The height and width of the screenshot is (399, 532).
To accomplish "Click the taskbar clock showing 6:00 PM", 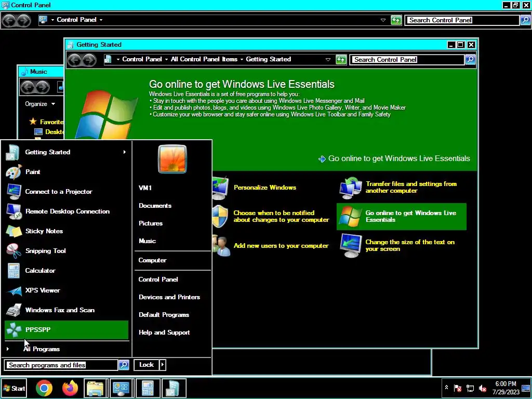I will (506, 388).
